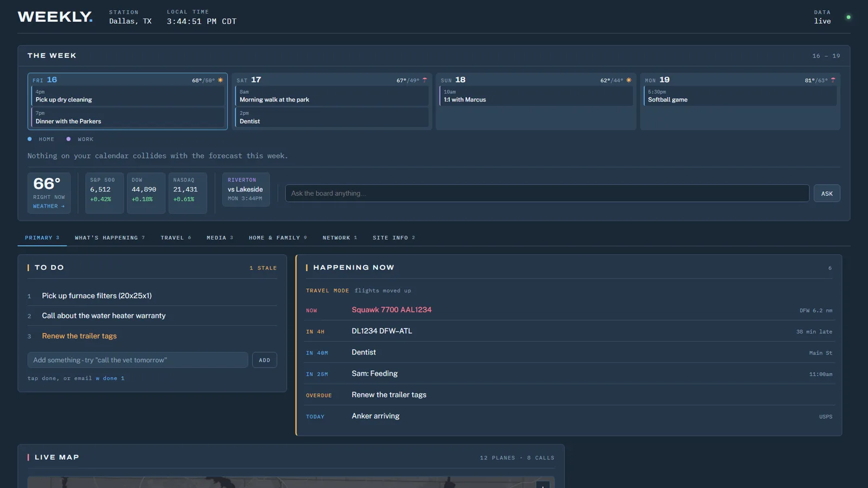Open the 'Squawk 7700 AAL1234' alert
Viewport: 868px width, 488px height.
[x=569, y=310]
